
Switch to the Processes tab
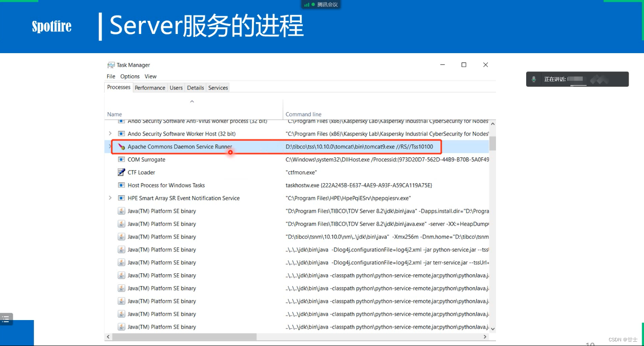pyautogui.click(x=119, y=87)
